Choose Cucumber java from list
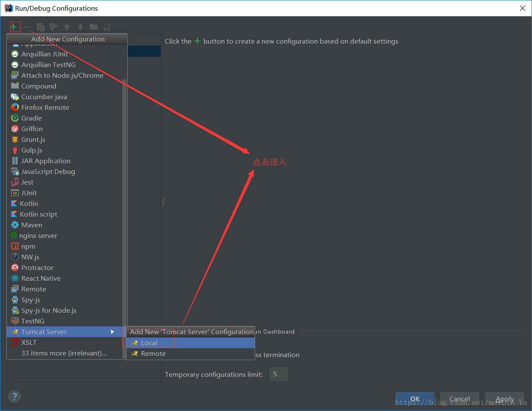This screenshot has width=532, height=411. (x=65, y=97)
